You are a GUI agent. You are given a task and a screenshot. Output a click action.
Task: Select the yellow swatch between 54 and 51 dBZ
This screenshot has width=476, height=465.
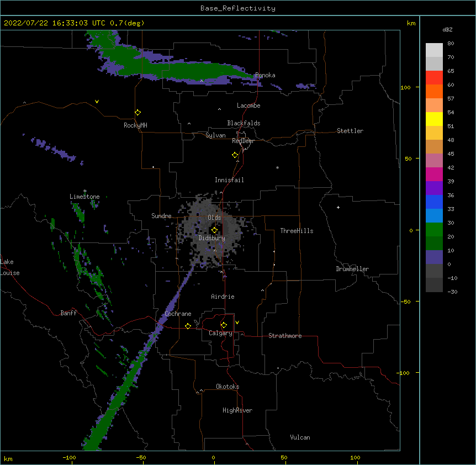point(434,119)
